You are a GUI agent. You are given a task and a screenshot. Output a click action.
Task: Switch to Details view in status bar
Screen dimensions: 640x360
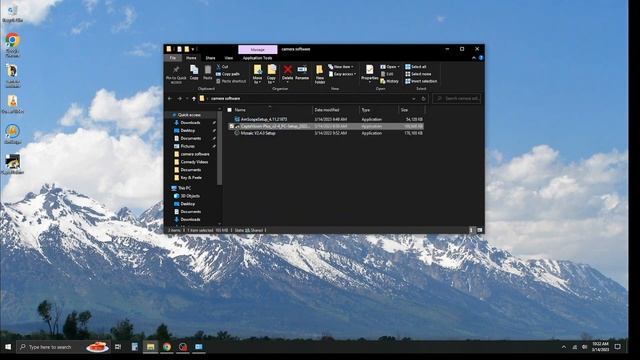tap(471, 230)
